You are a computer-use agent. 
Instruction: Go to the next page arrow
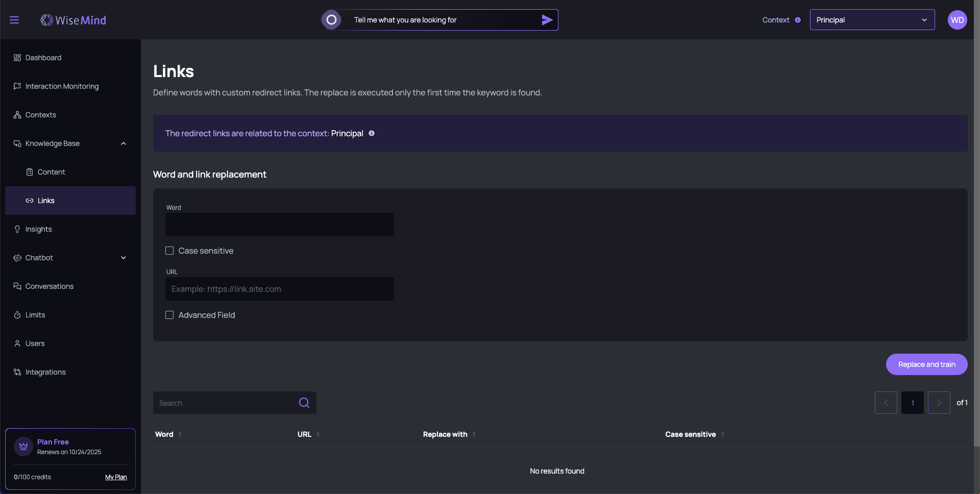[x=939, y=403]
